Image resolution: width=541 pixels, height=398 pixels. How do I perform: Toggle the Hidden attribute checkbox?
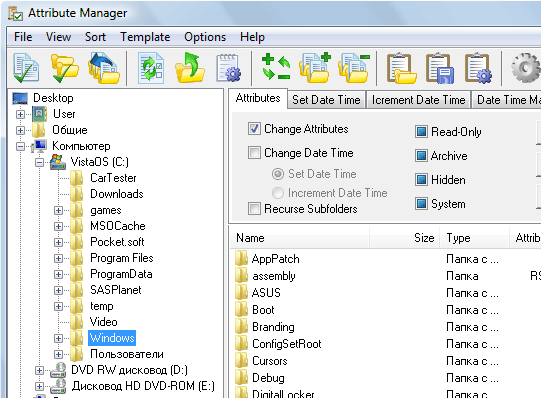pos(421,180)
